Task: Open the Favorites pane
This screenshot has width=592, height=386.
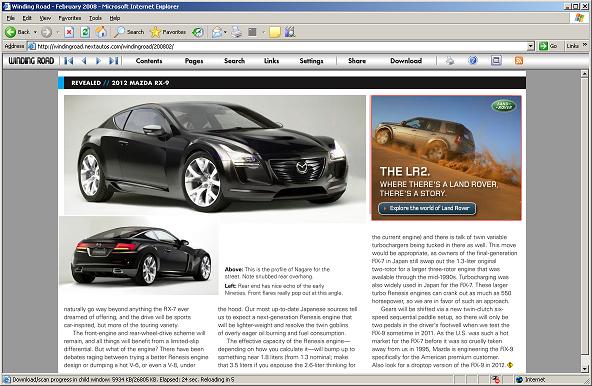Action: click(x=168, y=32)
